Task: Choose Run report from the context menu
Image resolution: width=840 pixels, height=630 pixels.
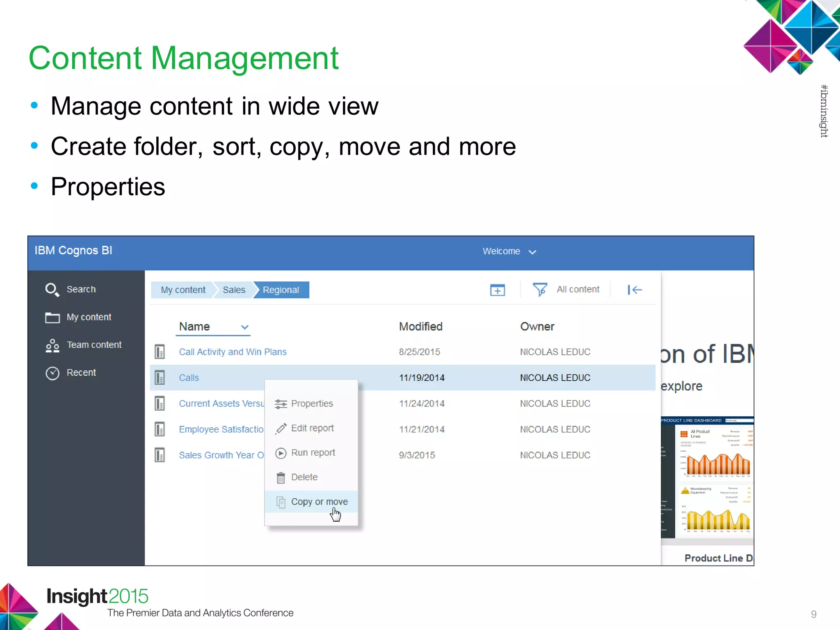Action: click(x=311, y=453)
